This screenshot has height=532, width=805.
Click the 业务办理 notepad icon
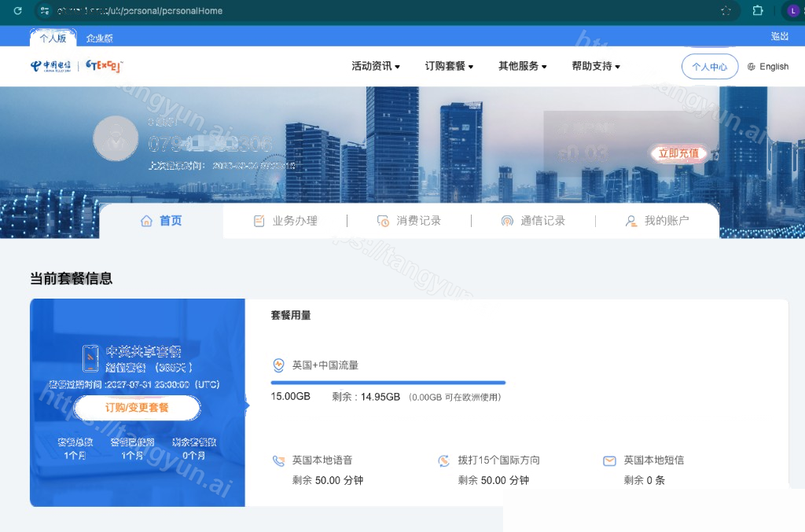[x=259, y=221]
